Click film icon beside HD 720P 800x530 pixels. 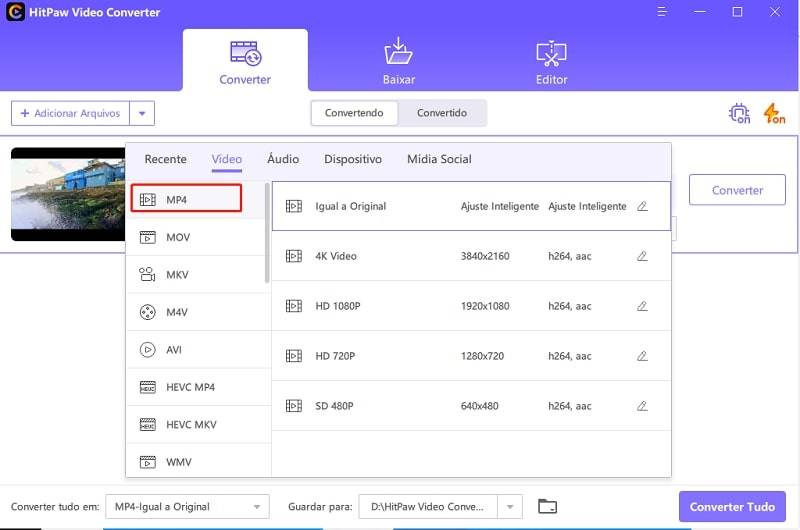click(294, 356)
